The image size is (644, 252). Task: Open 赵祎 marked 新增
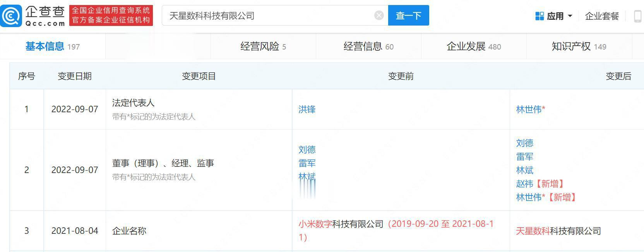pyautogui.click(x=524, y=183)
